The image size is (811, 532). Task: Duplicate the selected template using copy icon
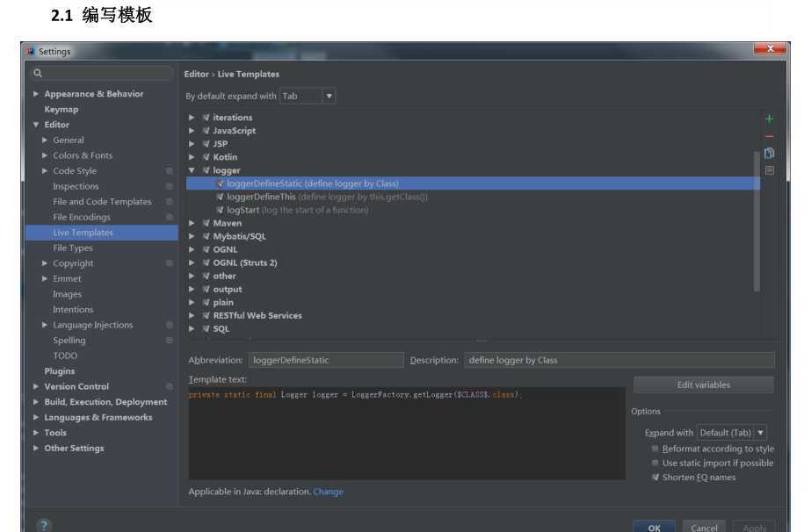pos(769,153)
